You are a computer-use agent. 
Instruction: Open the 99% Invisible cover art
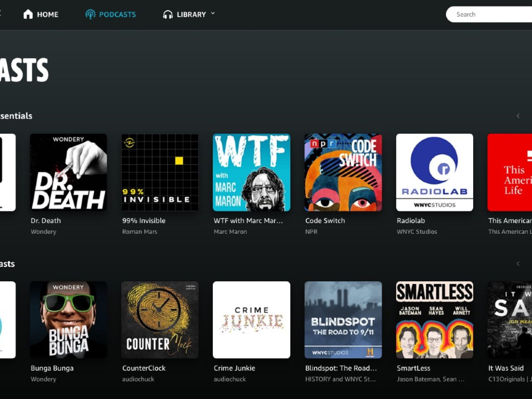pyautogui.click(x=160, y=172)
